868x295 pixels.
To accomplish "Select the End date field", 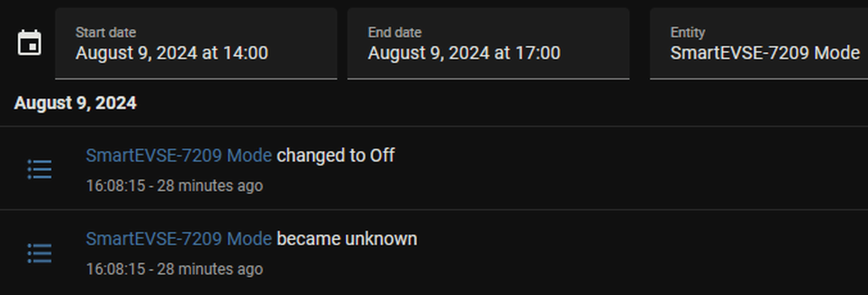I will [488, 44].
